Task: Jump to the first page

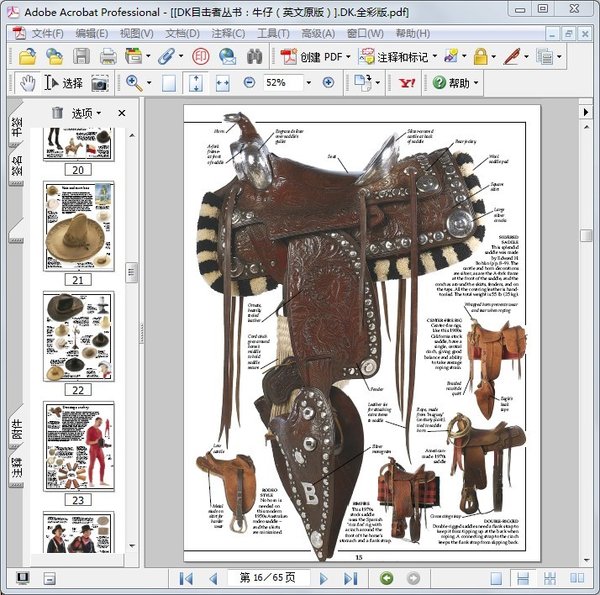Action: point(187,578)
